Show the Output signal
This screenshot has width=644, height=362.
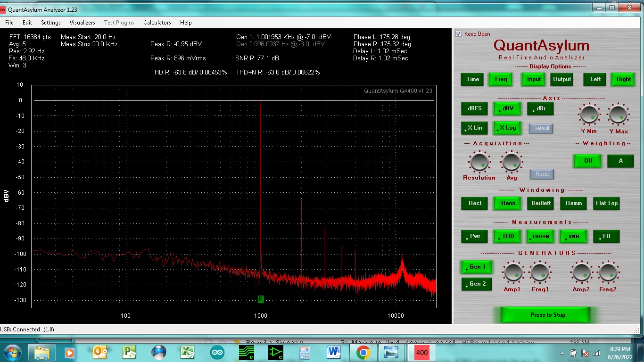[x=562, y=79]
